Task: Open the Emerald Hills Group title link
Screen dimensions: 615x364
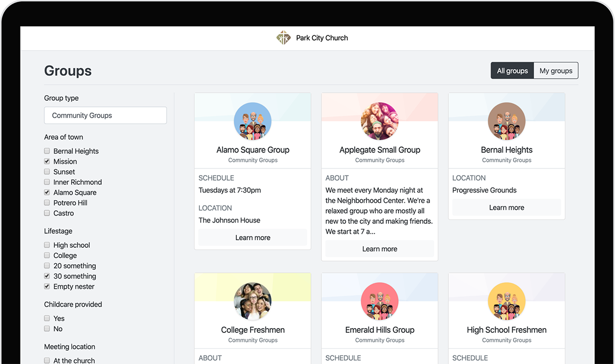Action: (379, 330)
